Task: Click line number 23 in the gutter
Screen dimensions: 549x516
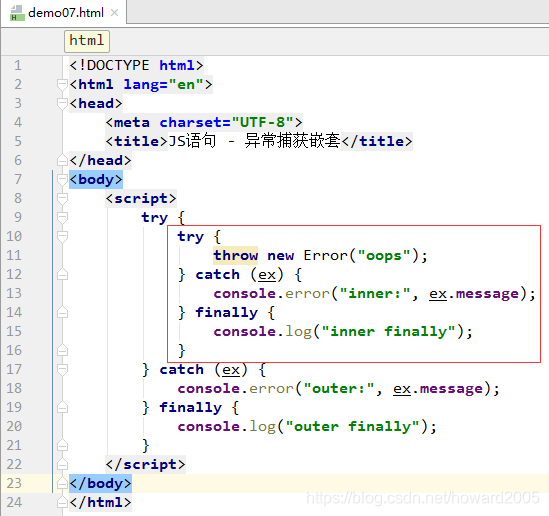Action: [x=14, y=483]
